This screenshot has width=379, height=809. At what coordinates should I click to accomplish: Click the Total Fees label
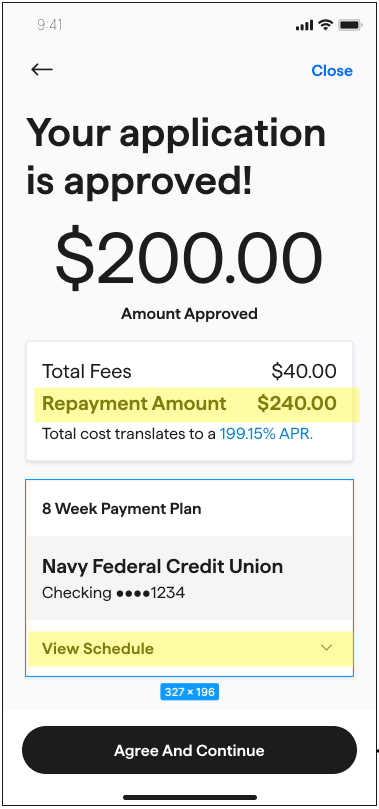87,371
